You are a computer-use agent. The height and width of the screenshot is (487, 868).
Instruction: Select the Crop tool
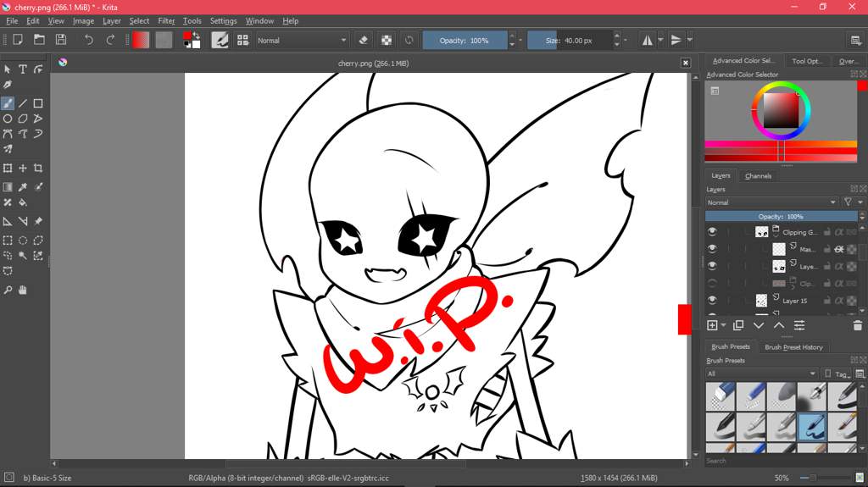point(38,169)
